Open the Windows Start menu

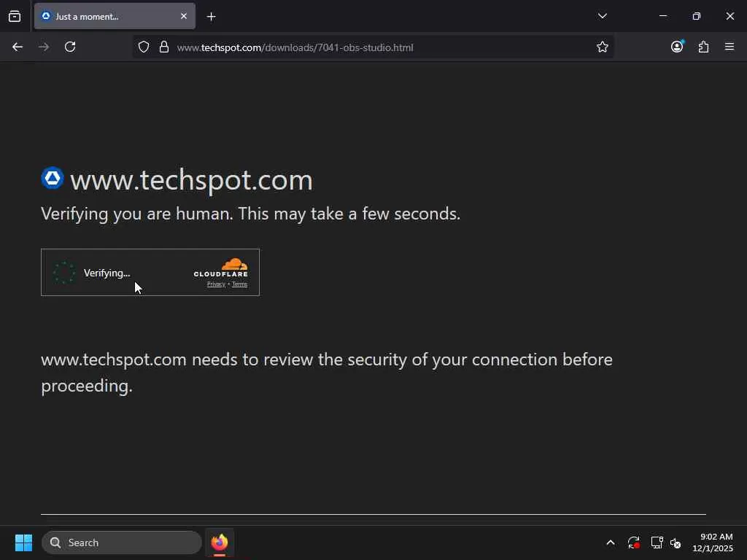tap(23, 542)
